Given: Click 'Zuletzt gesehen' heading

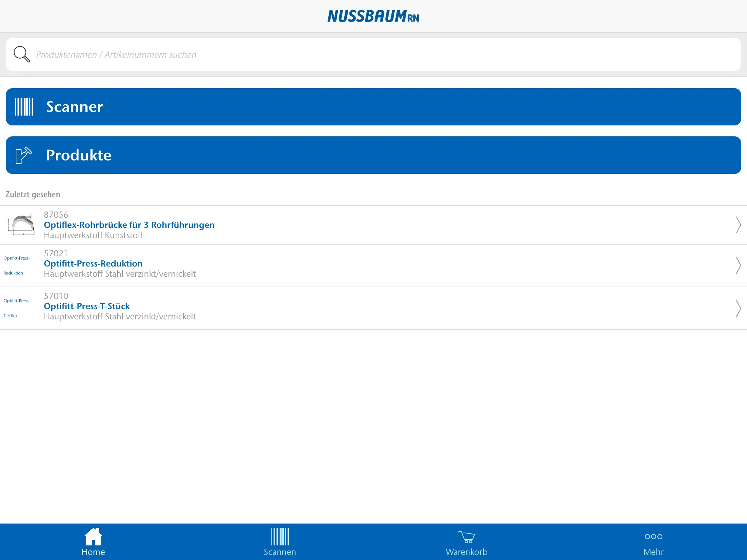Looking at the screenshot, I should point(33,194).
